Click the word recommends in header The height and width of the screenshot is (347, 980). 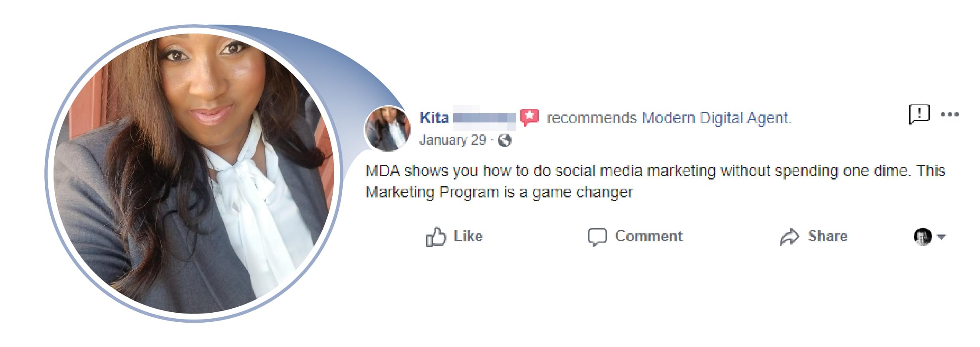coord(591,118)
